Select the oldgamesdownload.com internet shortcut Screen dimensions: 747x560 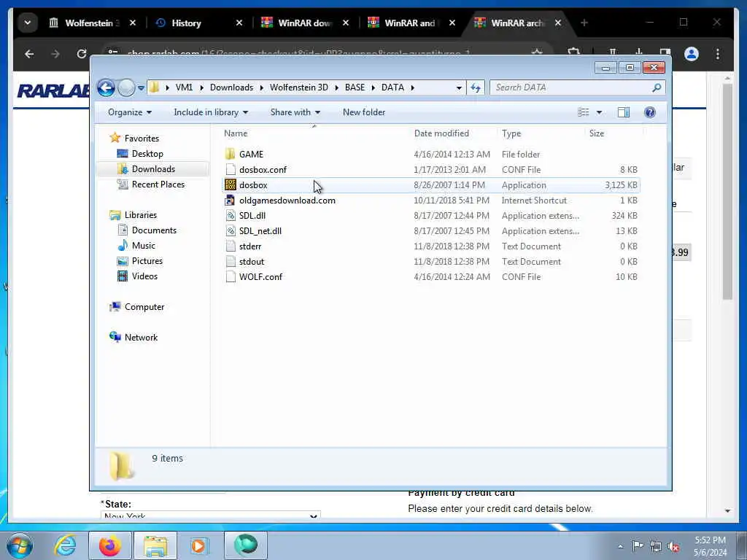[x=287, y=201]
